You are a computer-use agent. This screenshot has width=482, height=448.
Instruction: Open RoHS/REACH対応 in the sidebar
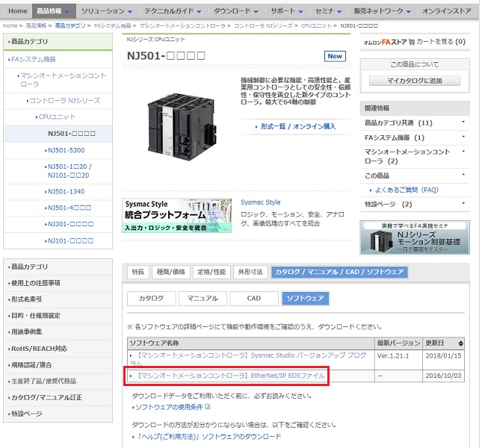pos(39,349)
